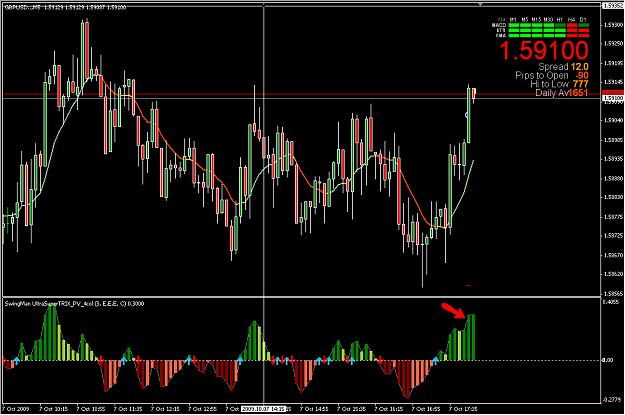
Task: Click the last cyan up-arrow signal before the final green rally
Action: 436,361
